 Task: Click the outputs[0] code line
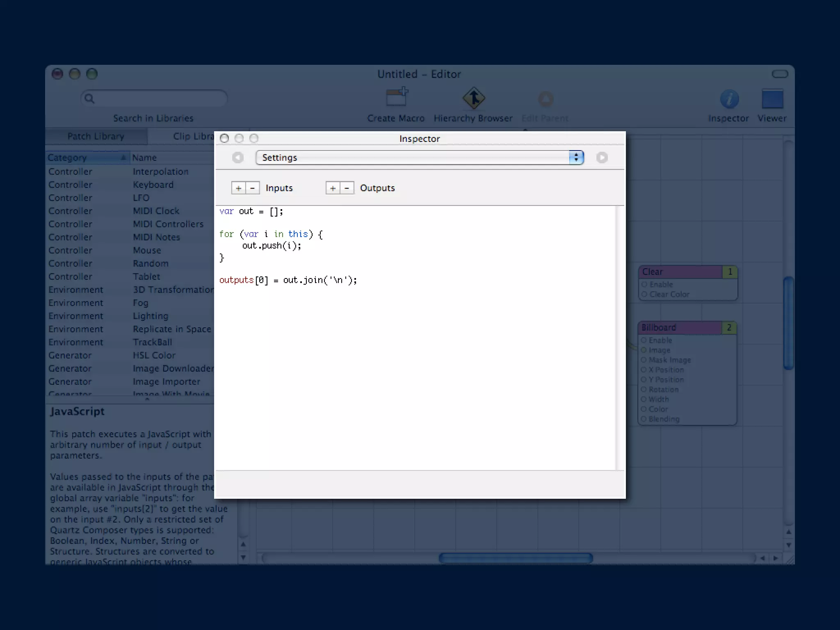(x=288, y=280)
